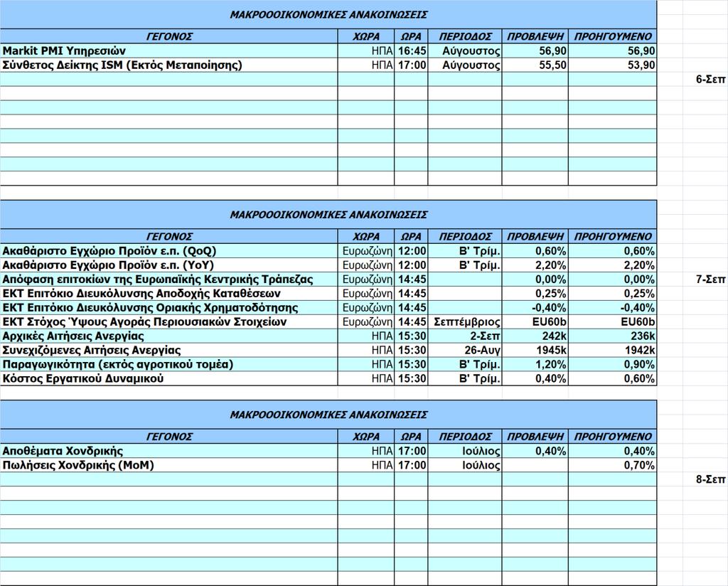
Task: Select previous value 0,90%
Action: click(x=612, y=365)
